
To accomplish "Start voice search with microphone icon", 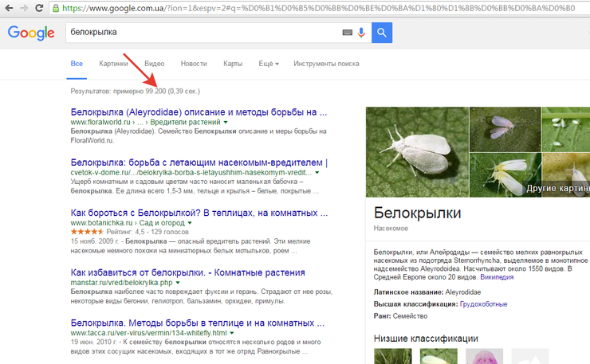I will [361, 33].
